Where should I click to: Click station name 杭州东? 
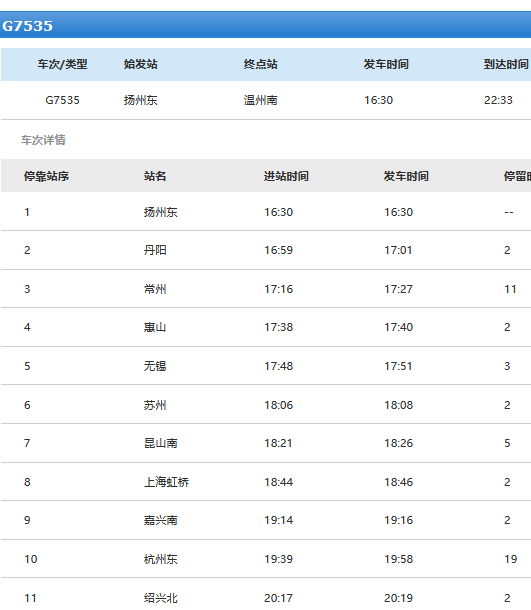click(x=161, y=559)
